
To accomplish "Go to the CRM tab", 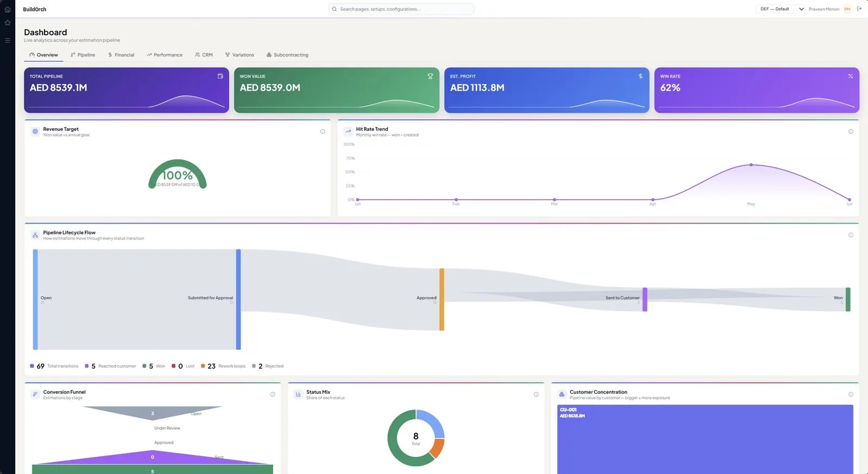I will [x=204, y=55].
